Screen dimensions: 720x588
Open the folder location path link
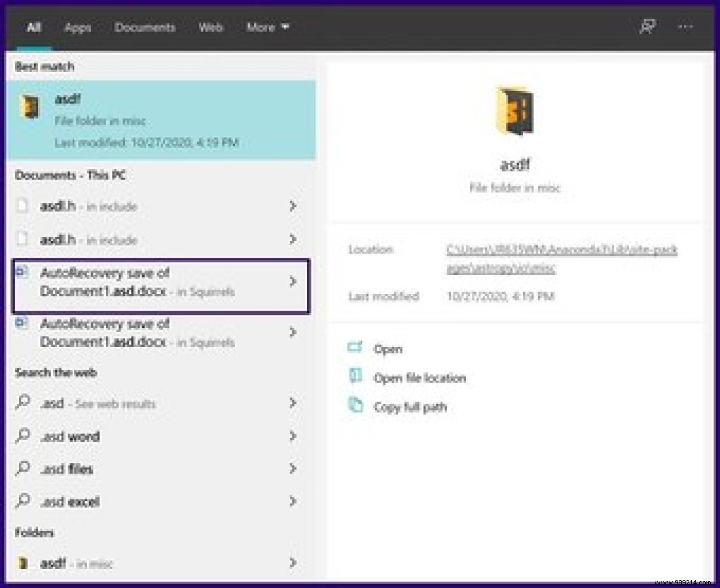coord(561,259)
